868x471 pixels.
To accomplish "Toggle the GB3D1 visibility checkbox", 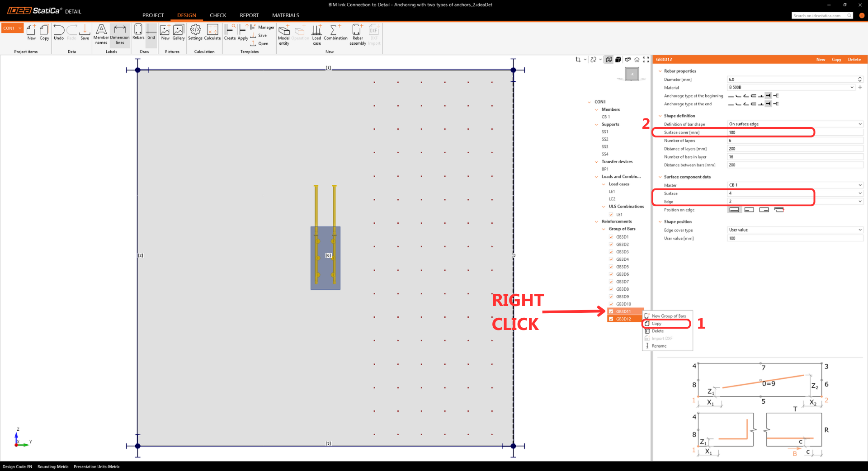I will (611, 237).
